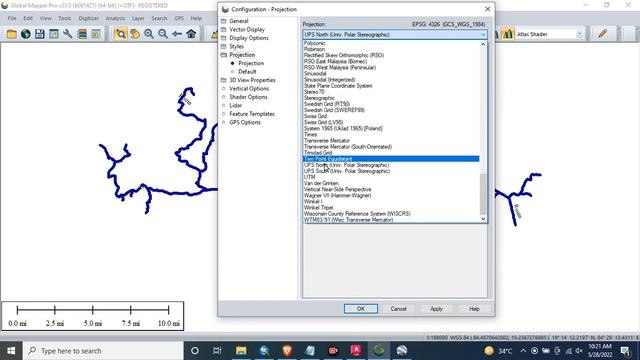The image size is (640, 360).
Task: Click the Help button in dialog
Action: 474,309
